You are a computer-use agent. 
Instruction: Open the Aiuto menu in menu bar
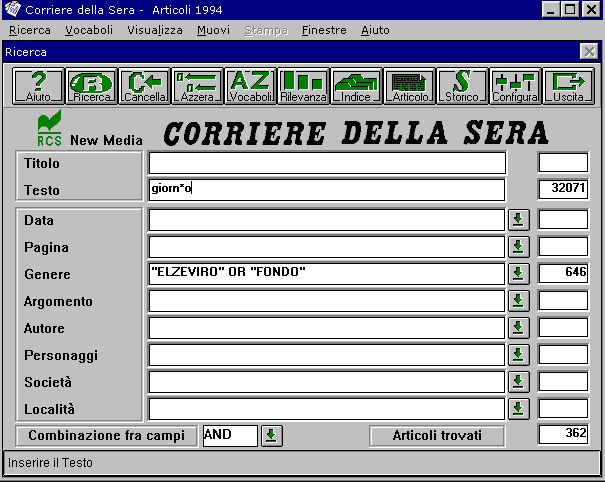click(x=375, y=30)
